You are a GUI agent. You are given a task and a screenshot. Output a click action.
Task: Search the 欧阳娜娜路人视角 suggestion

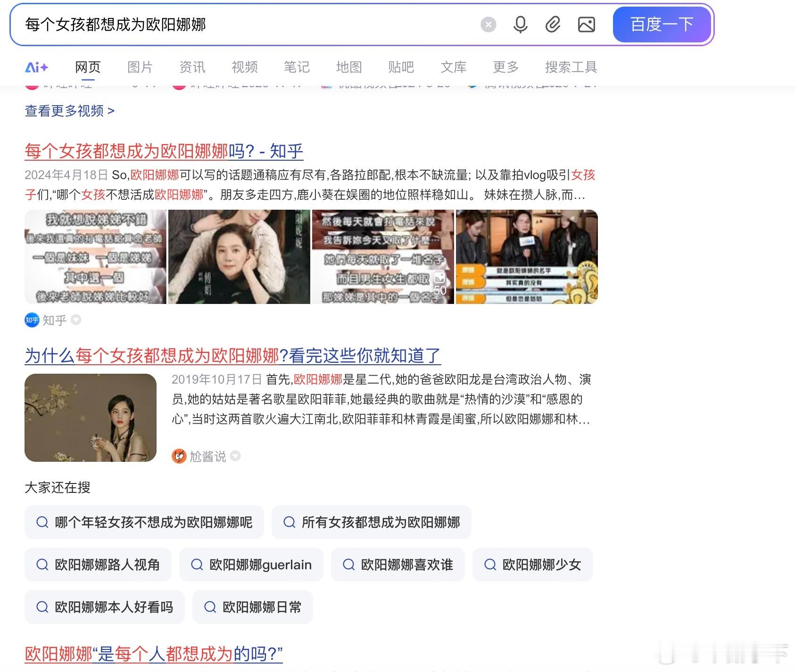(x=98, y=565)
